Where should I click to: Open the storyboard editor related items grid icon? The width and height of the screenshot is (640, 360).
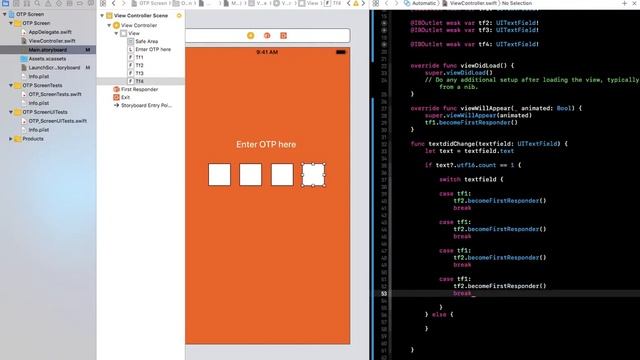[x=103, y=3]
